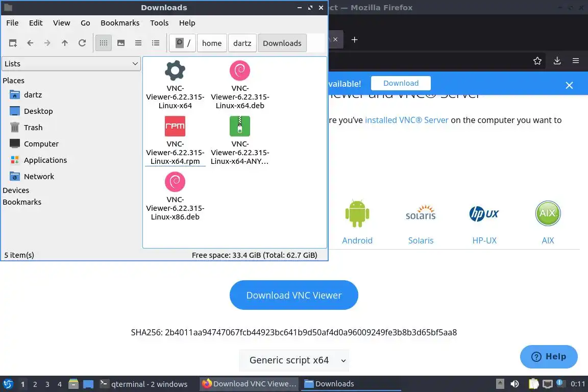Open clipboard manager tray icon

click(533, 384)
